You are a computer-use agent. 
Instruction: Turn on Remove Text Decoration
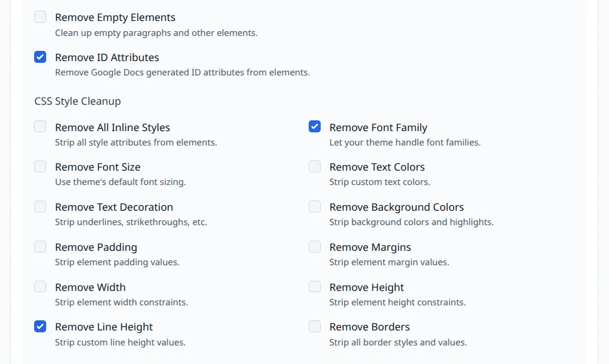40,206
